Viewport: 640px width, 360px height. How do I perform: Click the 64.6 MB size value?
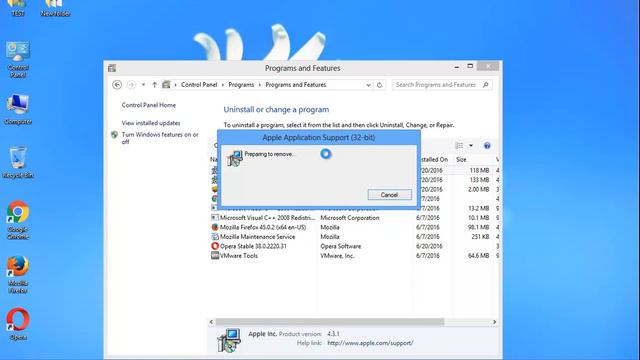click(478, 256)
